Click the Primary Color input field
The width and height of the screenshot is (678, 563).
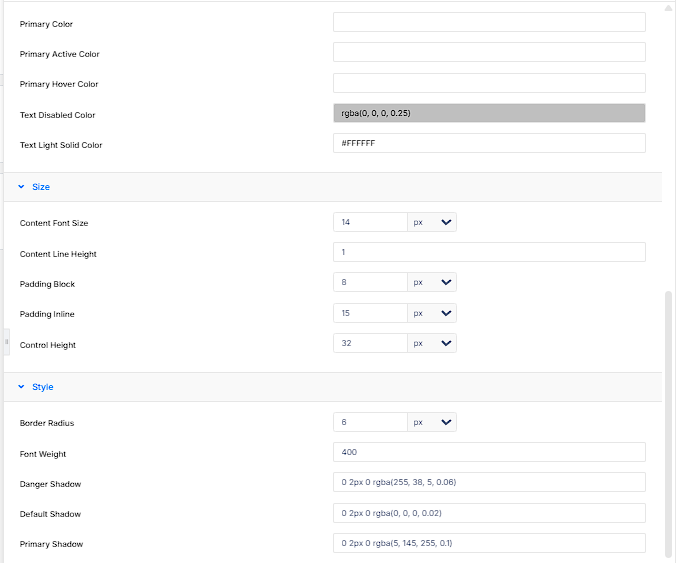[x=489, y=22]
